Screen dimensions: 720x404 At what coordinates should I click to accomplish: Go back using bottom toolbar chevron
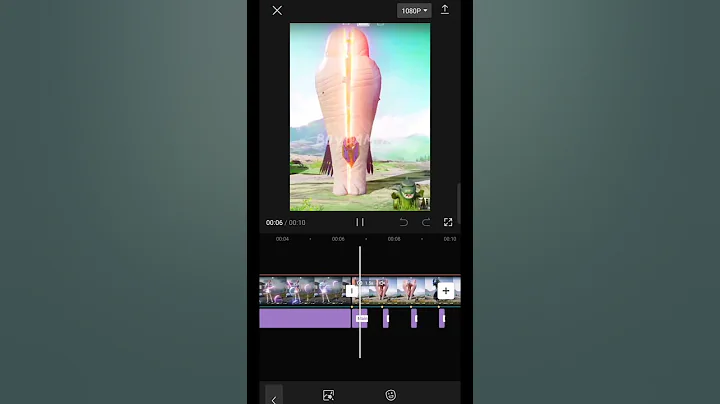[x=274, y=399]
